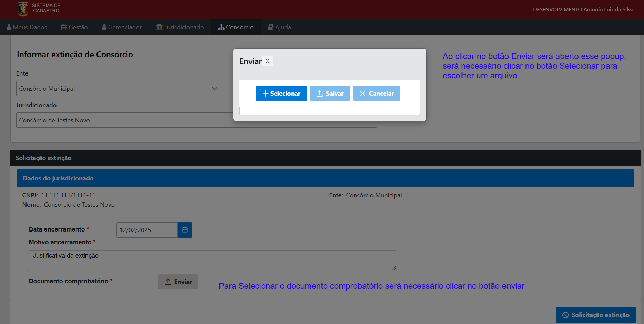Click the Enviar upload button for Documento comprobatório

pyautogui.click(x=178, y=282)
